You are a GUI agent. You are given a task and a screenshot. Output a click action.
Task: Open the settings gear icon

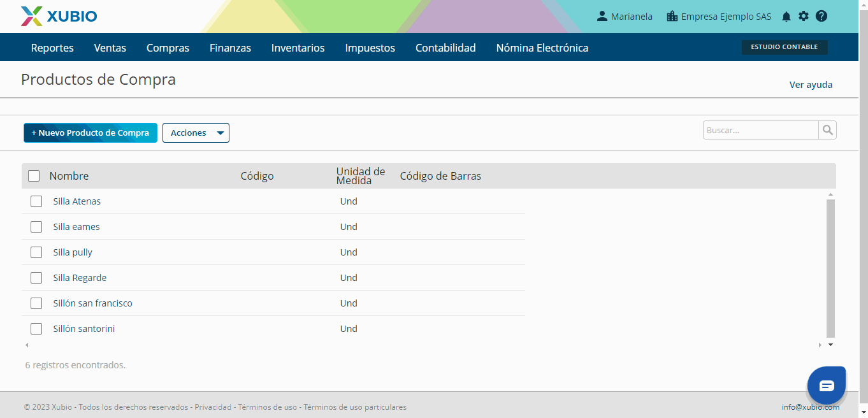(804, 16)
